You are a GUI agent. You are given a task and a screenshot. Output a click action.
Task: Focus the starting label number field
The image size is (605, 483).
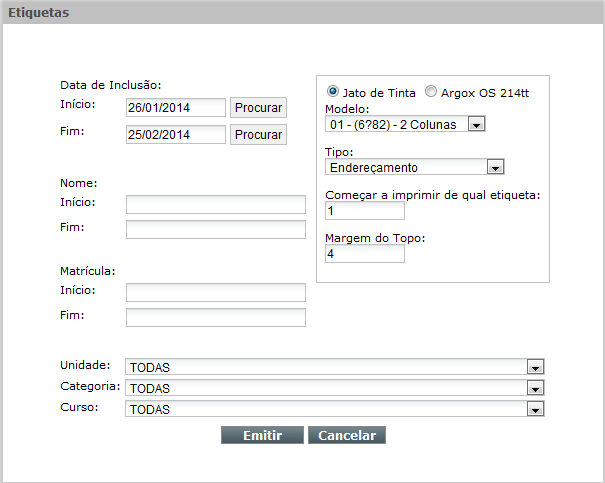(x=365, y=211)
